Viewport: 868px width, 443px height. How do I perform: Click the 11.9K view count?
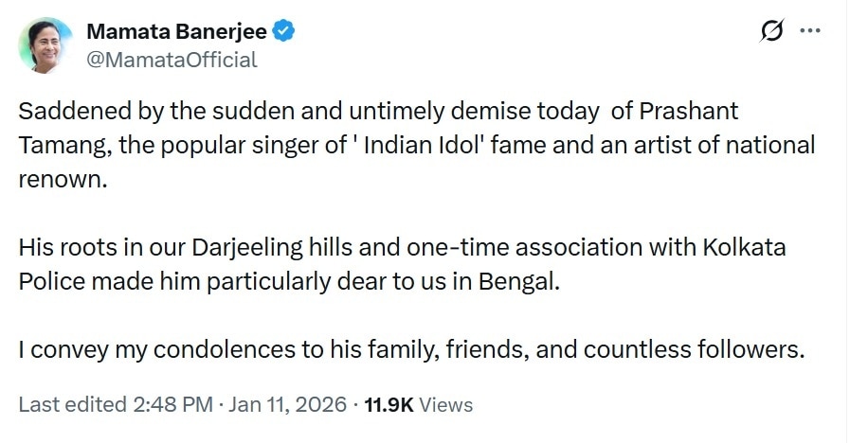(389, 405)
